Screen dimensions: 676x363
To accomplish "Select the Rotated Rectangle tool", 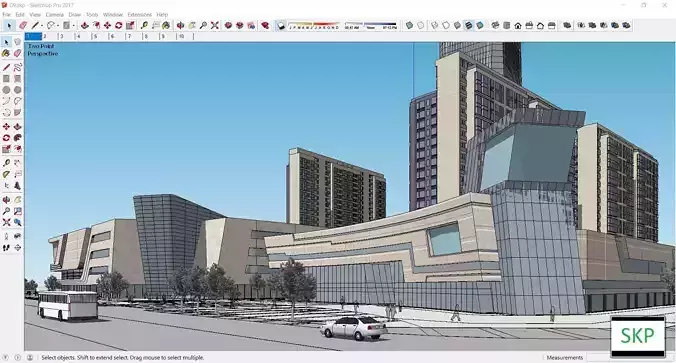I will click(17, 78).
